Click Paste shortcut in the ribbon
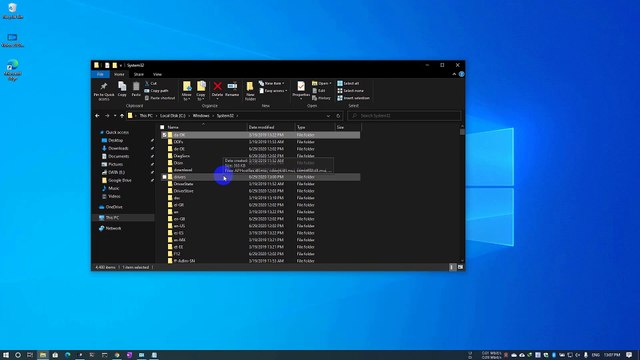This screenshot has height=360, width=640. [x=160, y=98]
